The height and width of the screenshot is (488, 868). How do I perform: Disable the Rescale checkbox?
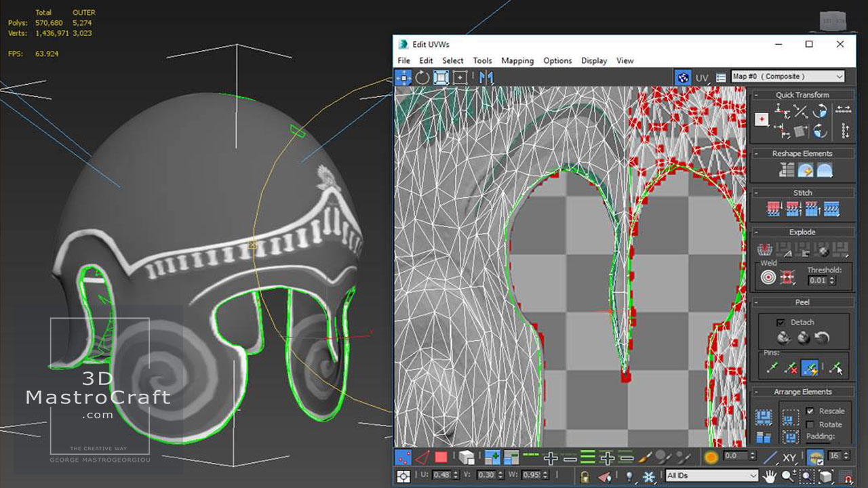(x=810, y=411)
